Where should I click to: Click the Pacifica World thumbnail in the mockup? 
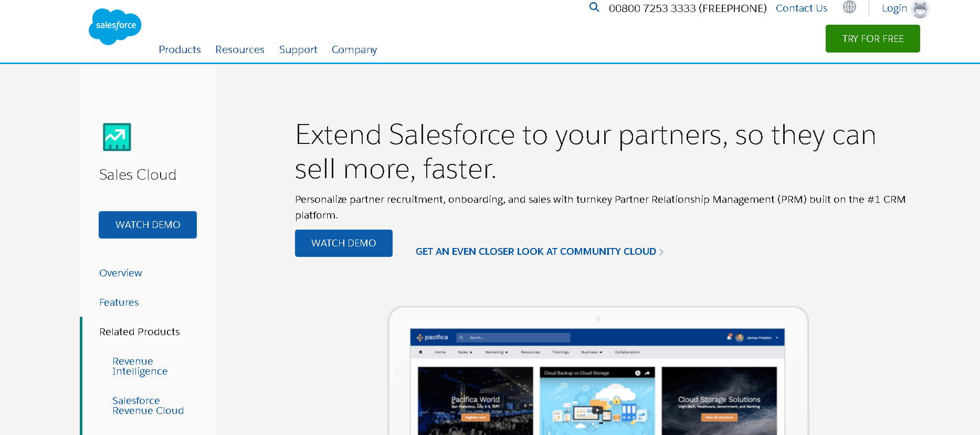tap(475, 401)
